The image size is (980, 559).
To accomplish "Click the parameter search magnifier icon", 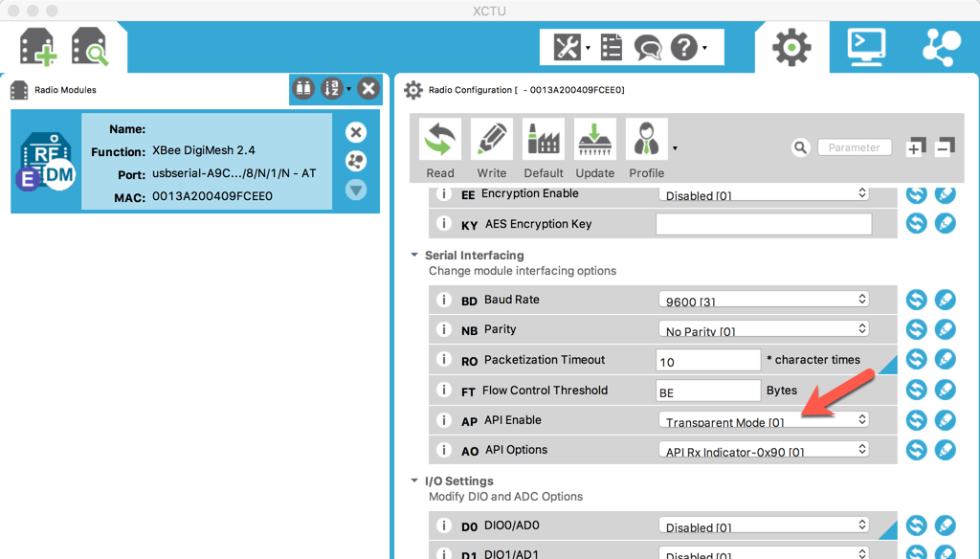I will 800,147.
